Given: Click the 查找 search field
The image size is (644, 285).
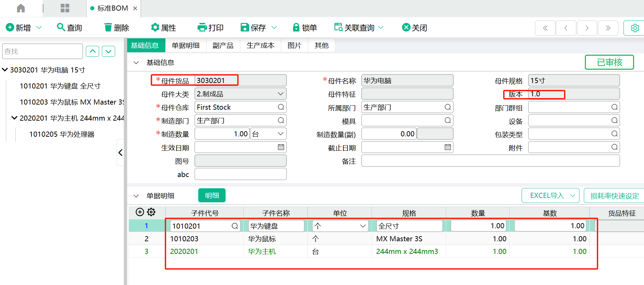Looking at the screenshot, I should [42, 51].
